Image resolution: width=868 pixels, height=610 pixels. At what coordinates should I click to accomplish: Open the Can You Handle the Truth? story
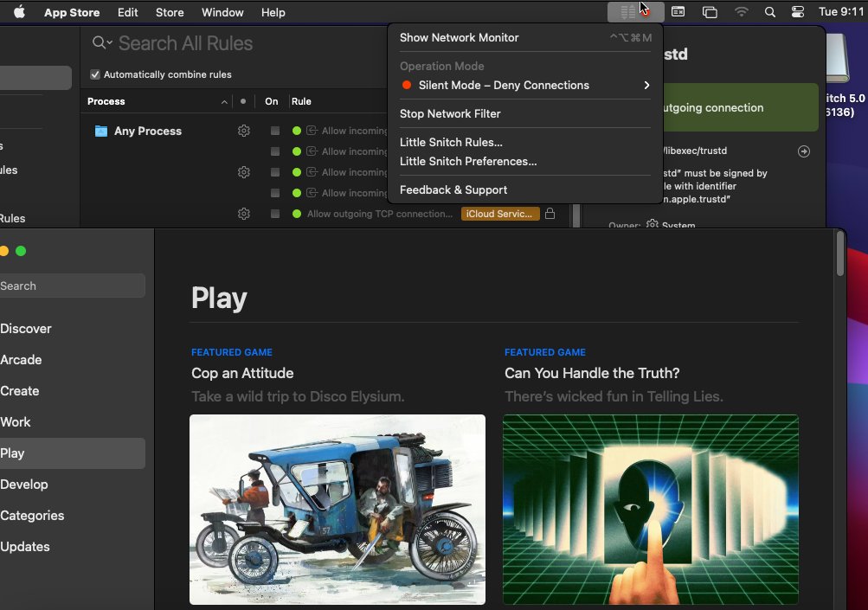(x=592, y=373)
